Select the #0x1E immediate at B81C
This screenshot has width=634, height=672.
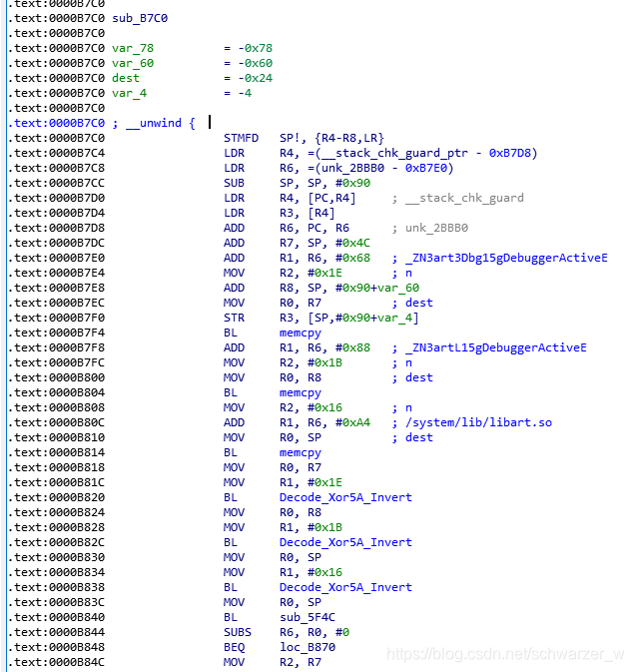click(x=324, y=483)
